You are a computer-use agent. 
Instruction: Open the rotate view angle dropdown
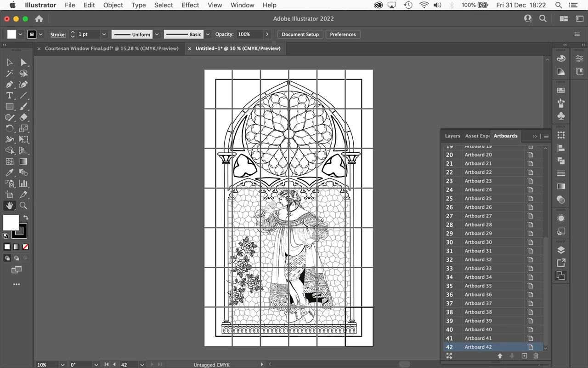(96, 365)
